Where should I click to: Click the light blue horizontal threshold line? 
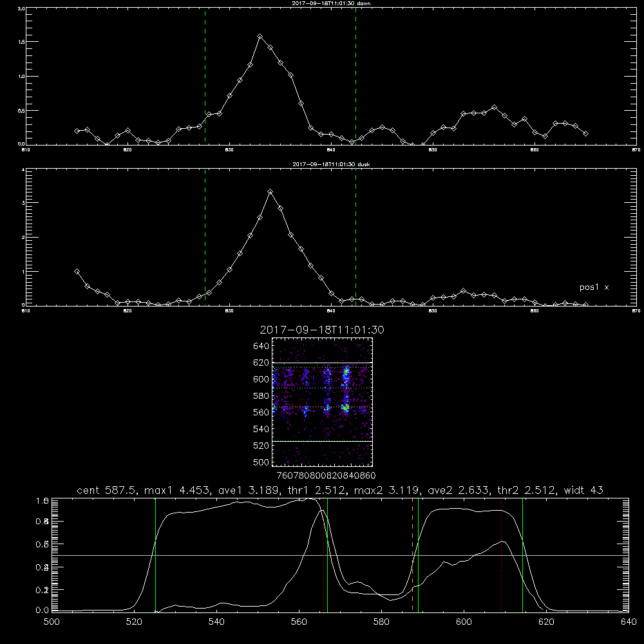(x=340, y=555)
